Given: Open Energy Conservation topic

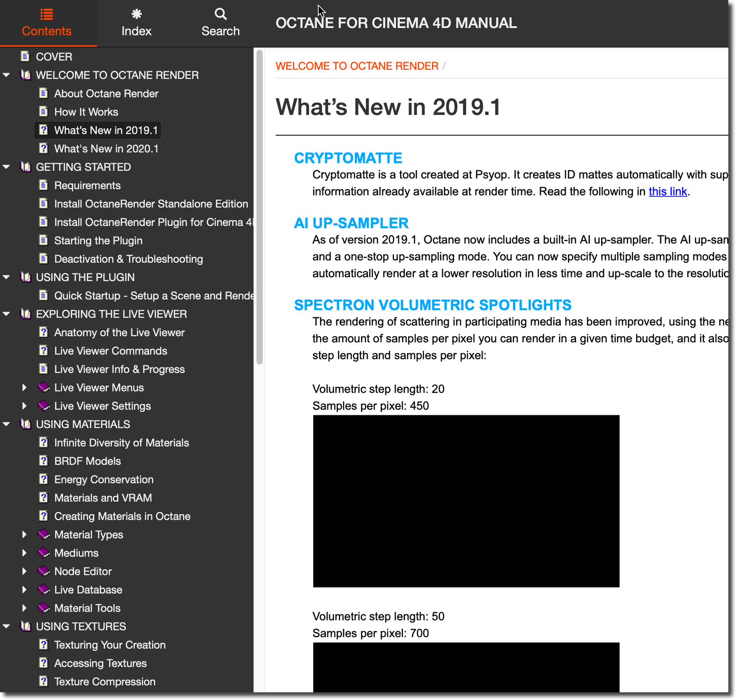Looking at the screenshot, I should [104, 480].
